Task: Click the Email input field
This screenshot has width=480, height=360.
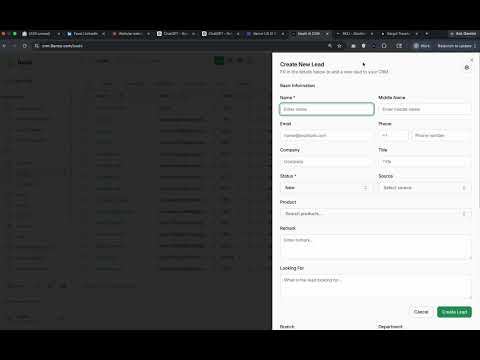Action: (326, 135)
